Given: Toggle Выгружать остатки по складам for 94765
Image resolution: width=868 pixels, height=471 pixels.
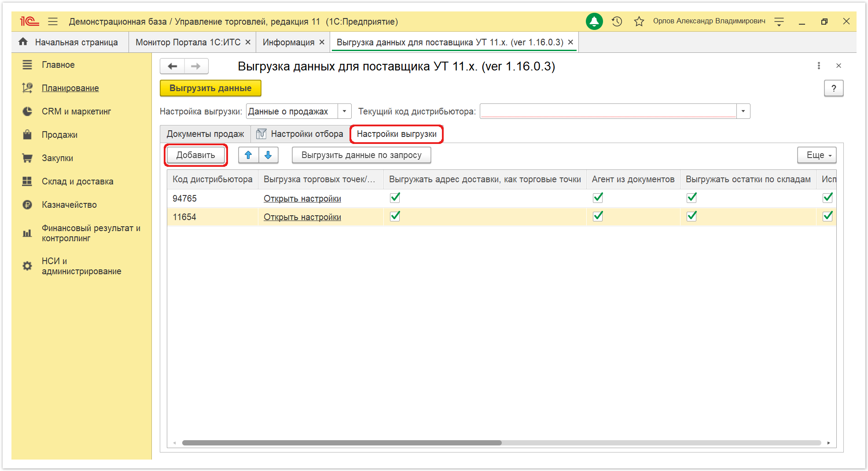Looking at the screenshot, I should [692, 198].
